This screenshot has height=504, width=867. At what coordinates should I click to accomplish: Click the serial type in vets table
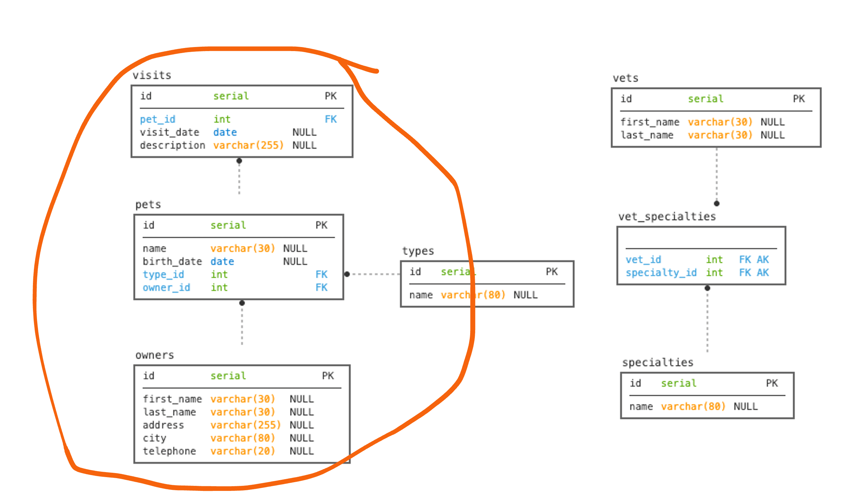pos(706,99)
